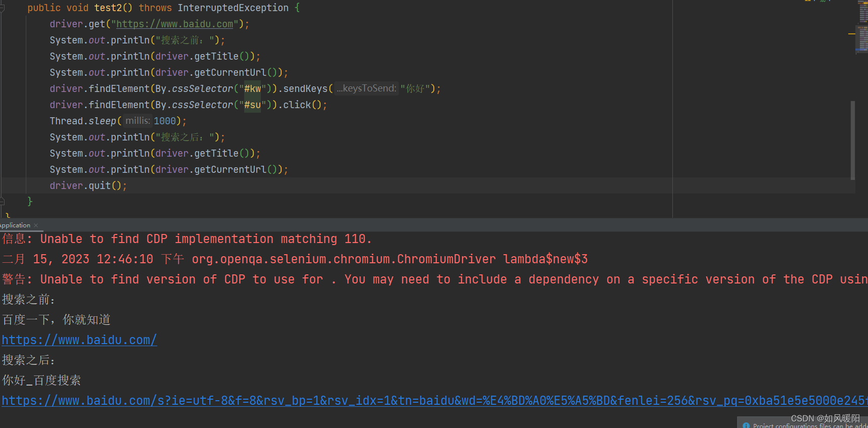
Task: Click the 警告 CDP version warning line
Action: pos(435,279)
